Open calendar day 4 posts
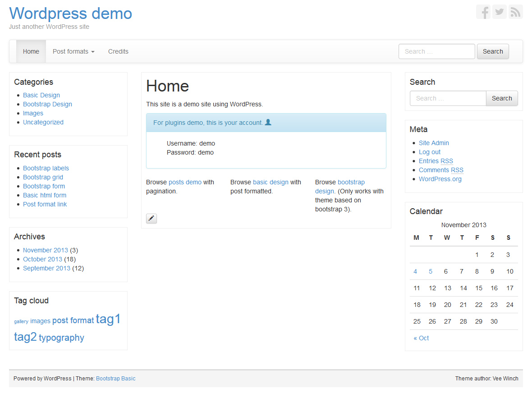This screenshot has width=532, height=416. point(415,271)
